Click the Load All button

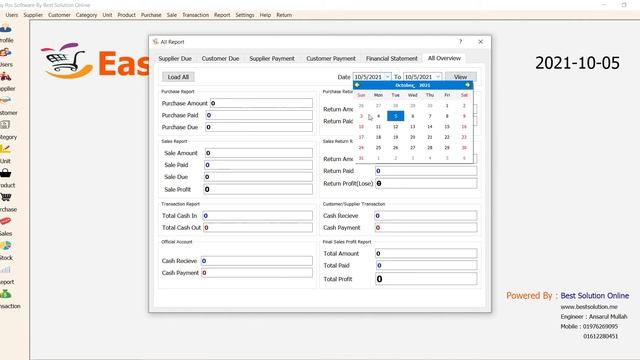tap(178, 77)
